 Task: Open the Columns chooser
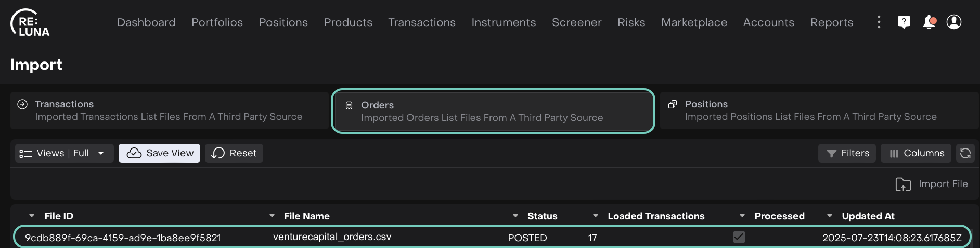(x=916, y=153)
